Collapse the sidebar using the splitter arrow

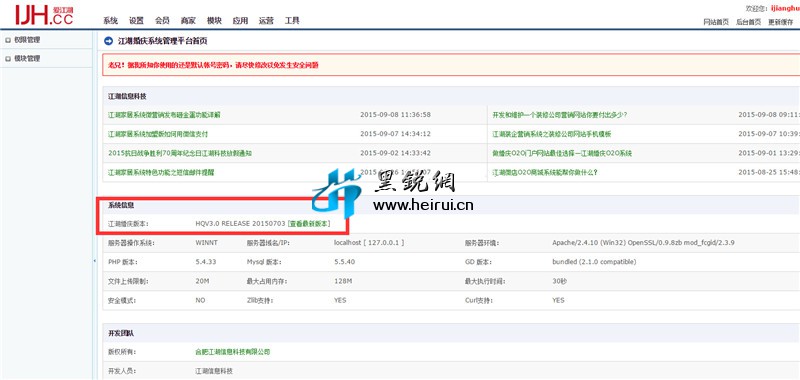click(x=94, y=261)
